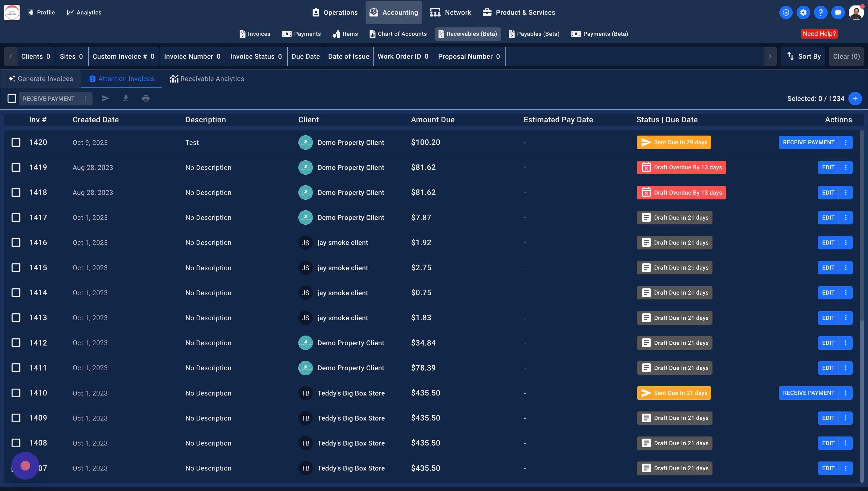Click the send invoice paper-plane icon
This screenshot has height=491, width=868.
pyautogui.click(x=105, y=99)
